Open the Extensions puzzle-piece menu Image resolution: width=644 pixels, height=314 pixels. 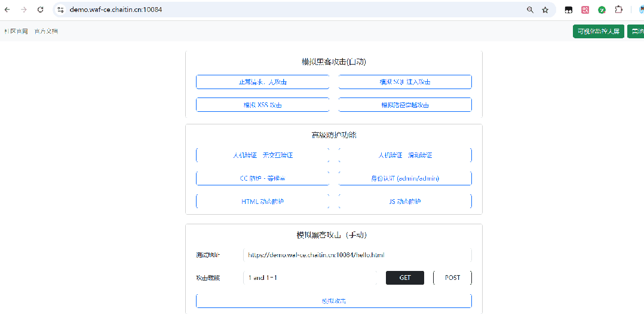coord(618,10)
